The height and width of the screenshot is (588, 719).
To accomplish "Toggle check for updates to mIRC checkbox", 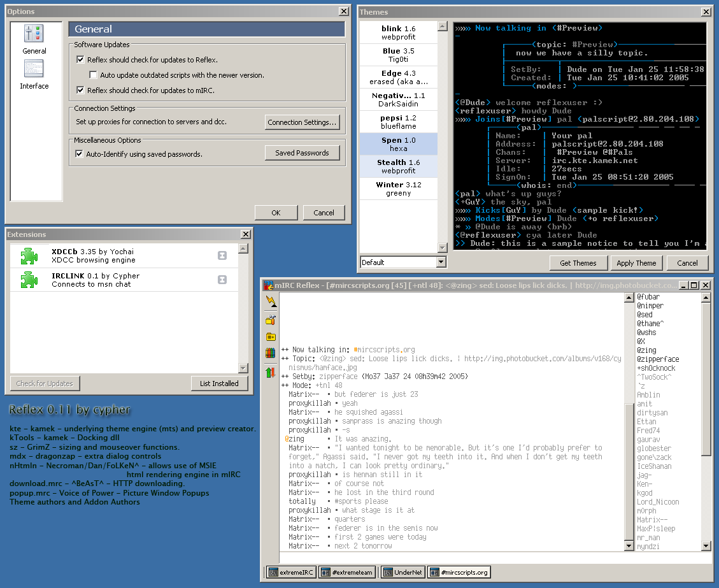I will click(x=80, y=90).
